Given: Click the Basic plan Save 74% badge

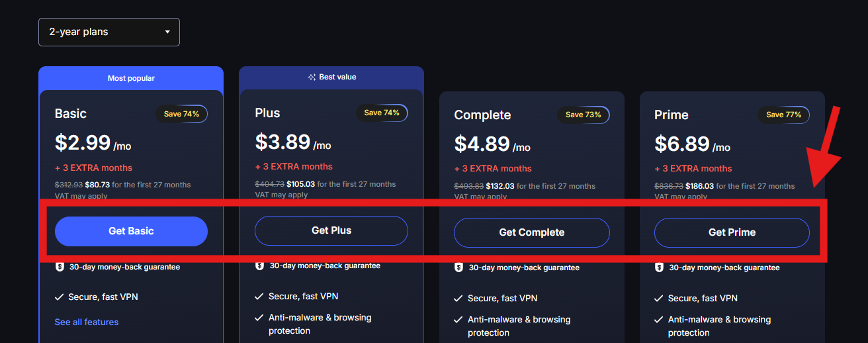Looking at the screenshot, I should pos(181,114).
